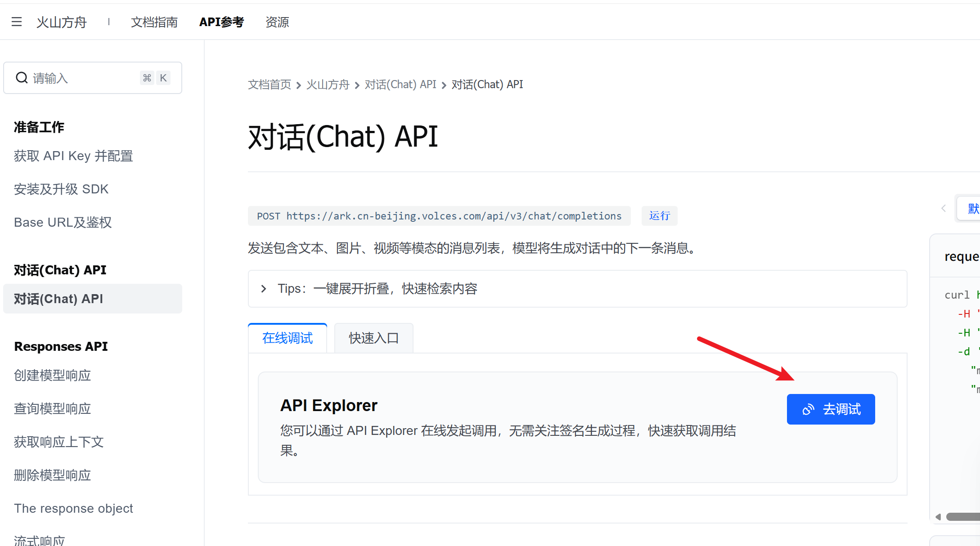Open 安装及升级 SDK sidebar item

click(x=61, y=189)
